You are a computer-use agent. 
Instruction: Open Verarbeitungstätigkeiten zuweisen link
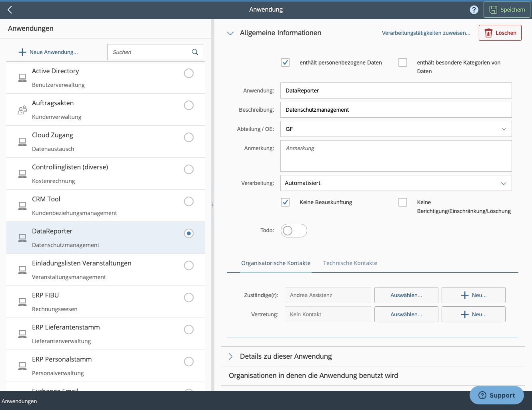(426, 33)
